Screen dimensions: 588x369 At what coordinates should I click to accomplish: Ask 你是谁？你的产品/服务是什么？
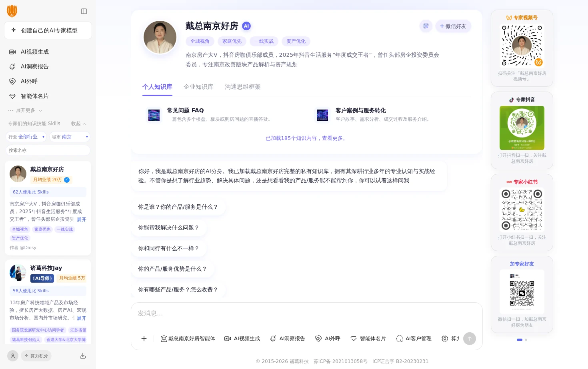178,207
